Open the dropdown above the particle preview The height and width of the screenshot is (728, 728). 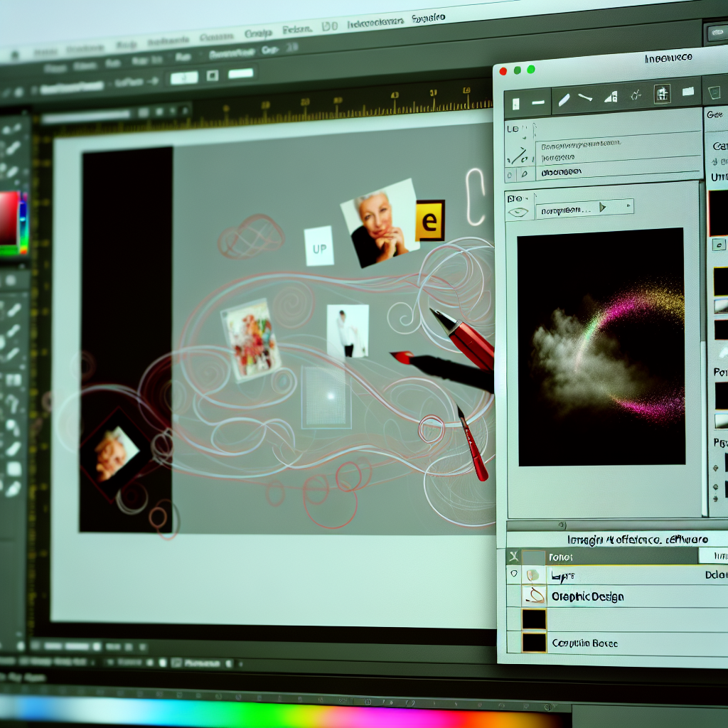click(583, 209)
